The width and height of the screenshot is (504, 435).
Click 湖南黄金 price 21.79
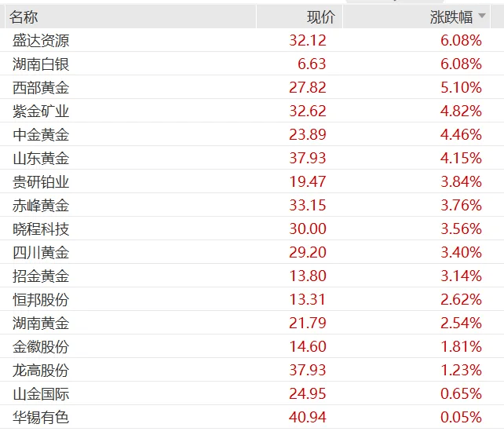coord(307,323)
